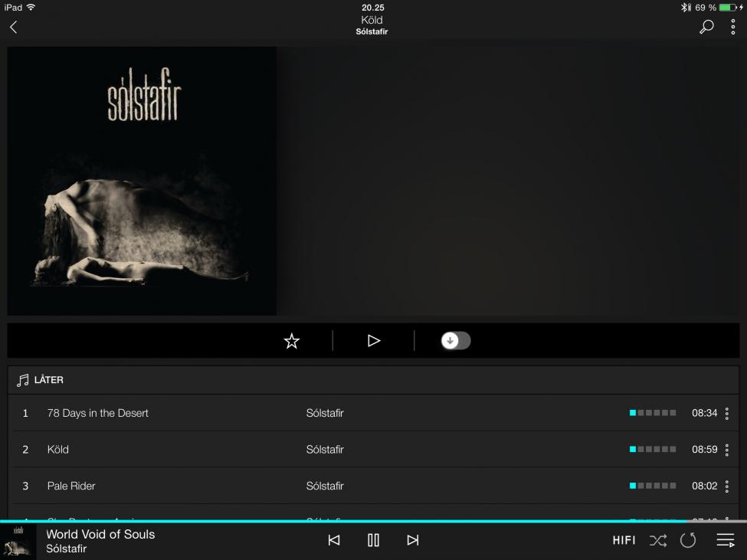
Task: Open artist Sólstafir on Pale Rider row
Action: click(325, 486)
